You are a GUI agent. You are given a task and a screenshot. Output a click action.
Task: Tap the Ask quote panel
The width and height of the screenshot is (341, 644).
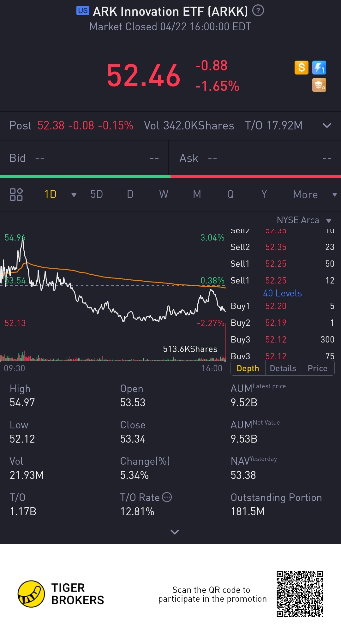coord(255,158)
